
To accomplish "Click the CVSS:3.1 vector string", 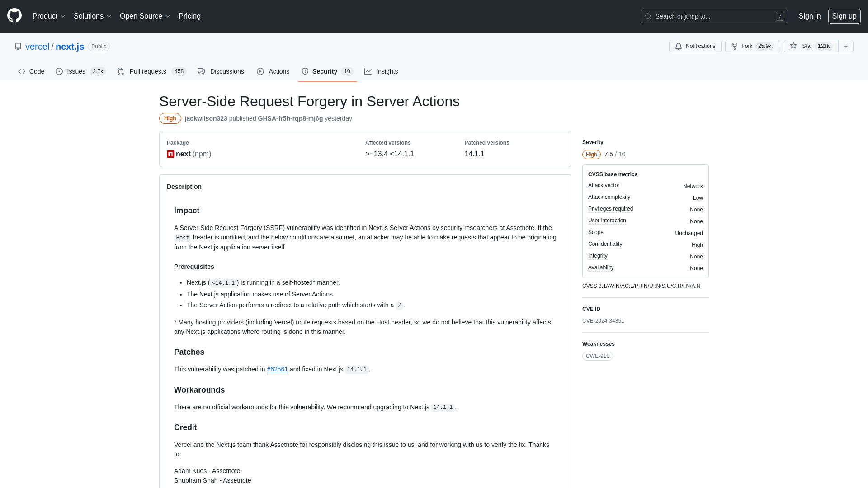I will click(641, 286).
